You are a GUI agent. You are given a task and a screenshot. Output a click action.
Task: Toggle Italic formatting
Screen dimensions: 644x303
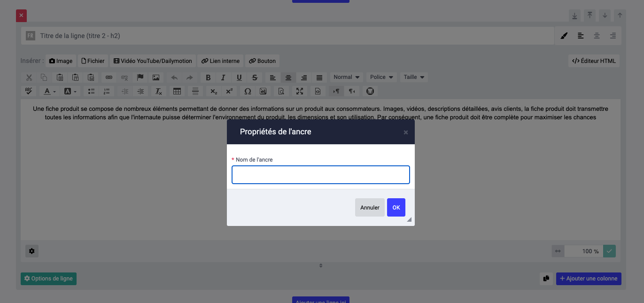click(223, 78)
